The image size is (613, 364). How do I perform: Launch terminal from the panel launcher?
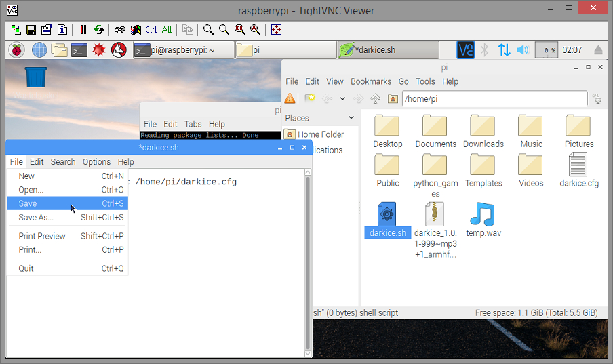click(79, 50)
